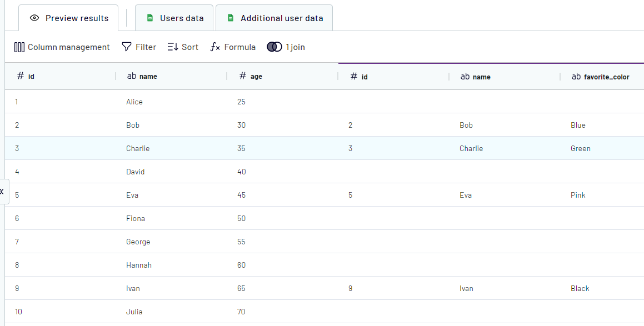The height and width of the screenshot is (326, 644).
Task: Click the first name column header
Action: tap(148, 77)
